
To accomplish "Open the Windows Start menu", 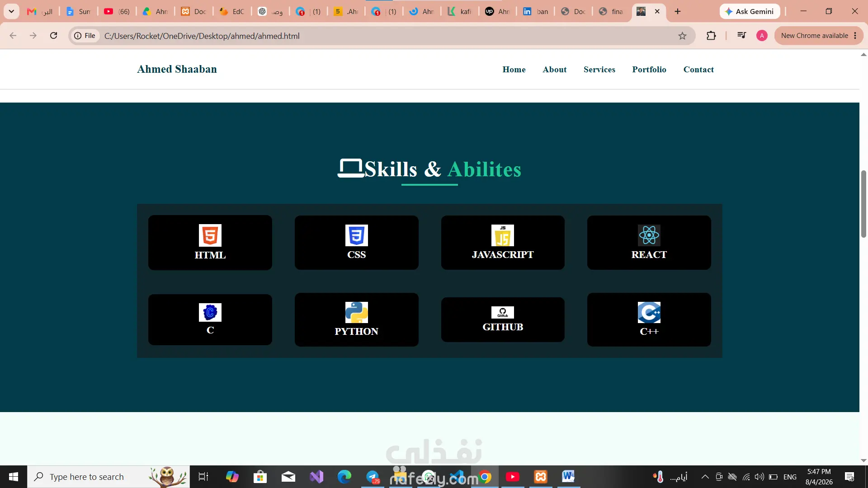I will (x=14, y=477).
